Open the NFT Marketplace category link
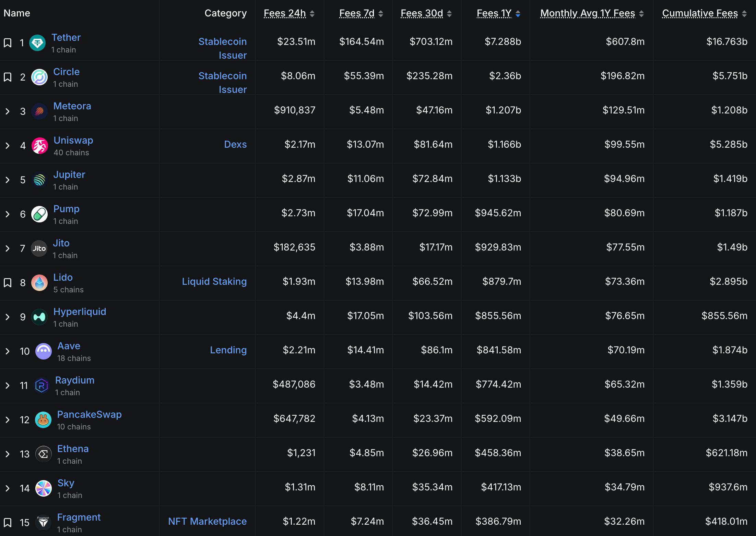 (x=207, y=521)
